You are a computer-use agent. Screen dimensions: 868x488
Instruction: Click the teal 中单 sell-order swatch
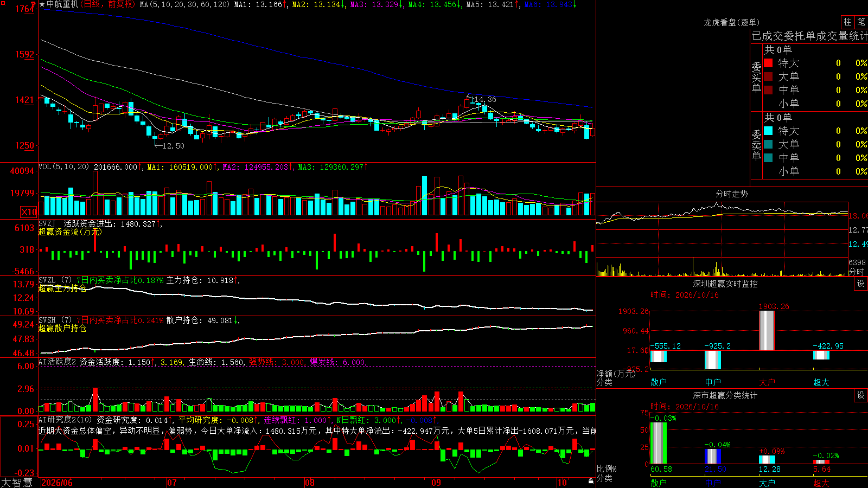click(768, 158)
